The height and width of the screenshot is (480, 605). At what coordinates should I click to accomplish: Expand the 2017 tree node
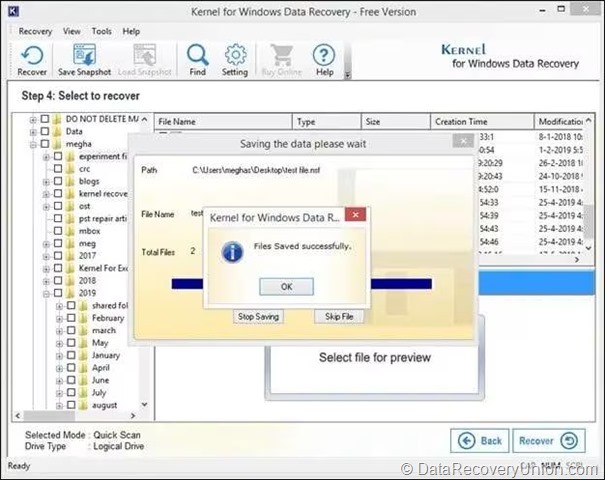pos(46,257)
